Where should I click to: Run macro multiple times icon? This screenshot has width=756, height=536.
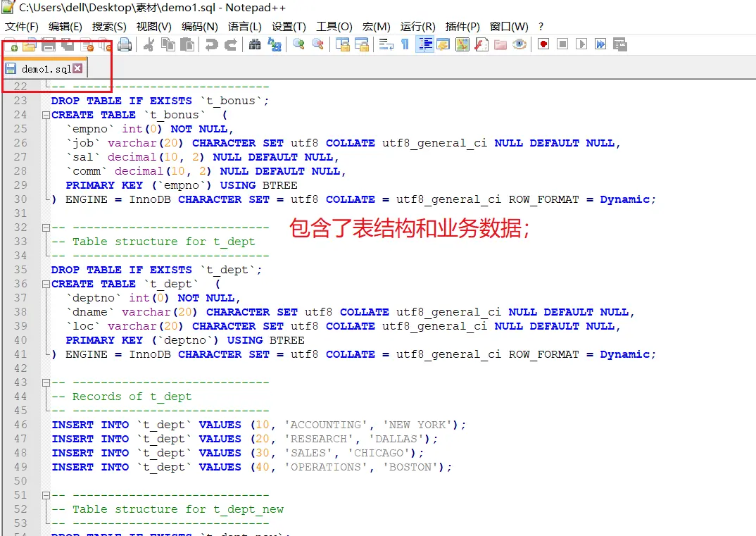(600, 44)
